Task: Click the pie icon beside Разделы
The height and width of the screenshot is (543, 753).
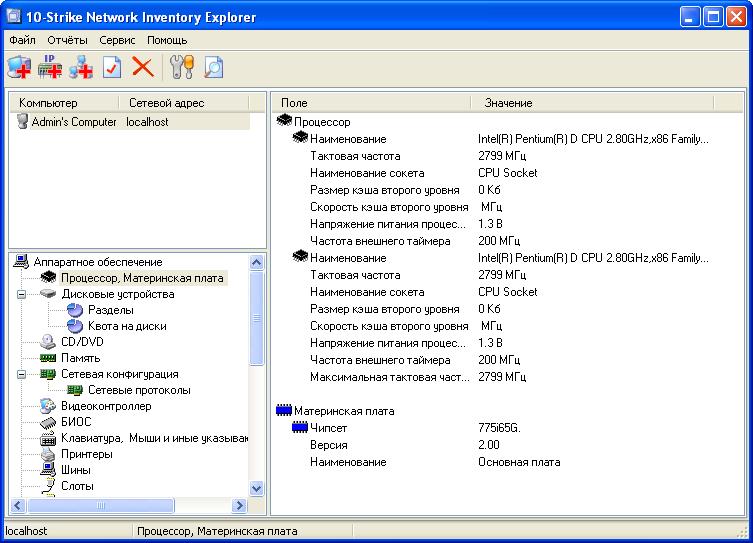Action: [75, 310]
